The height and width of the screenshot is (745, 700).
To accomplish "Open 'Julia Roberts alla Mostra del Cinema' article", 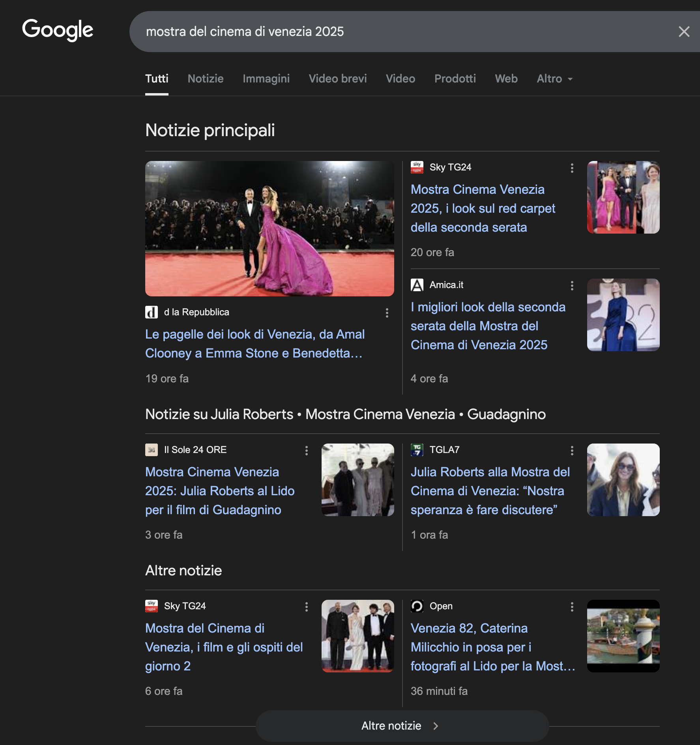I will point(490,491).
